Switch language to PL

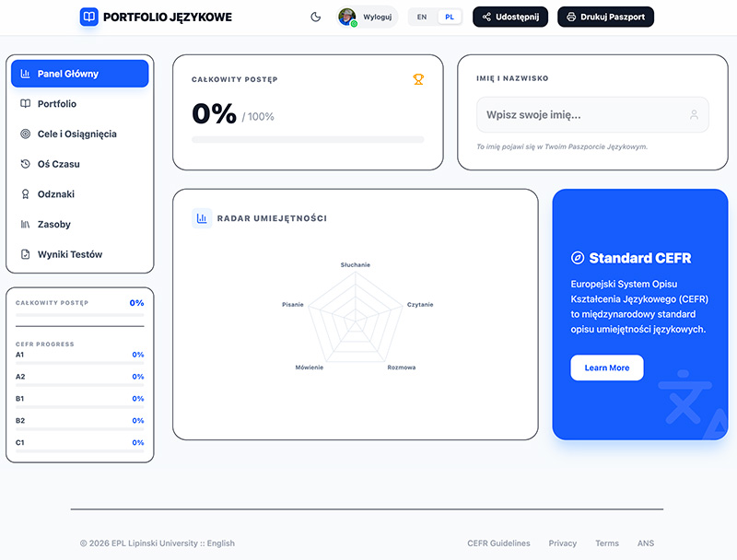point(450,17)
